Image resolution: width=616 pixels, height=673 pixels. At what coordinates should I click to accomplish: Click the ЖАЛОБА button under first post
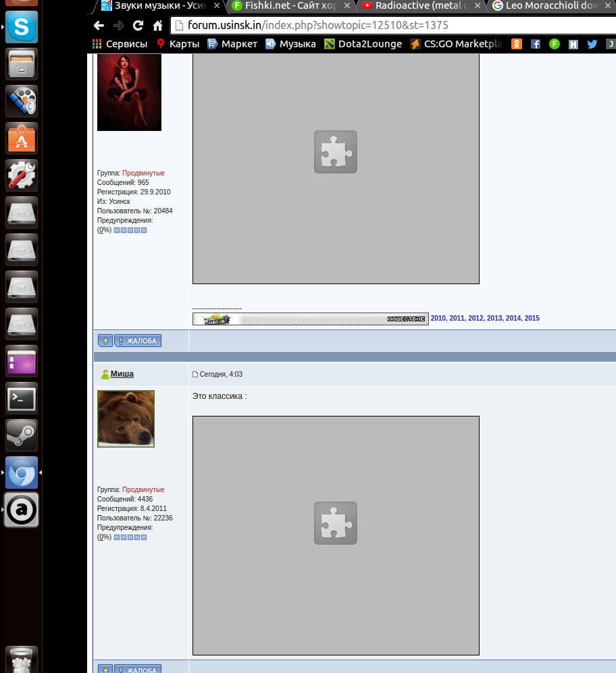pos(138,341)
